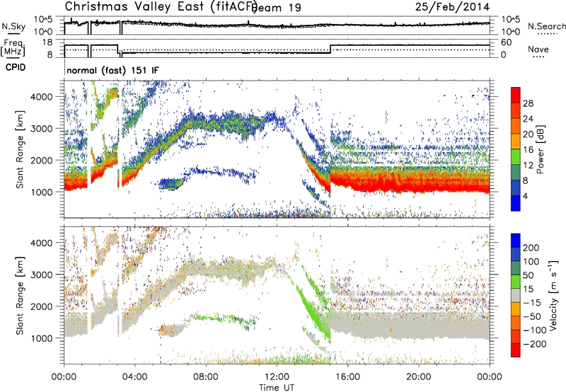Click the "18" frequency axis tick label

(x=47, y=42)
